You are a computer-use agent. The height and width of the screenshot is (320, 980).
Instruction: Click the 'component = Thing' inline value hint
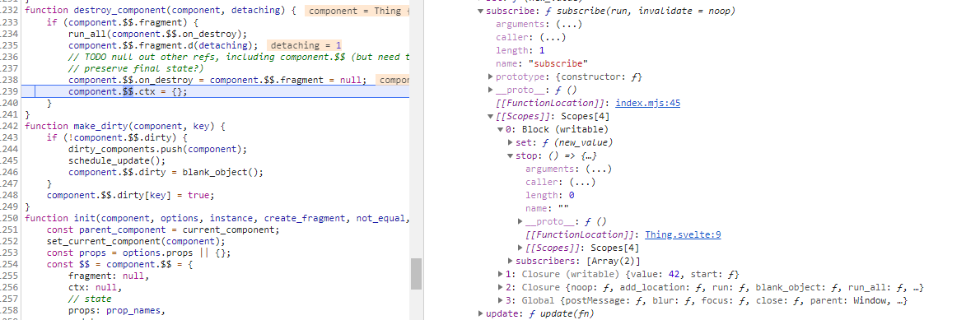(x=357, y=12)
